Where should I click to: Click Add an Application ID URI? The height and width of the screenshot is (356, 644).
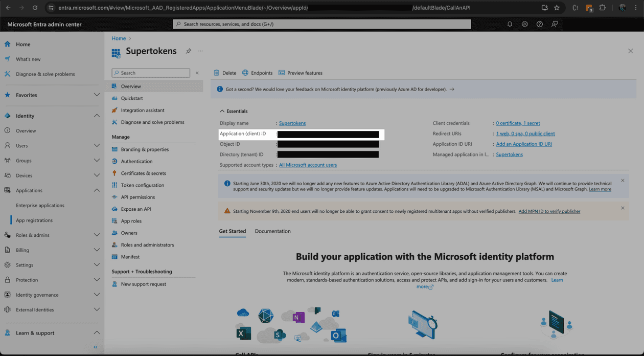click(x=523, y=144)
